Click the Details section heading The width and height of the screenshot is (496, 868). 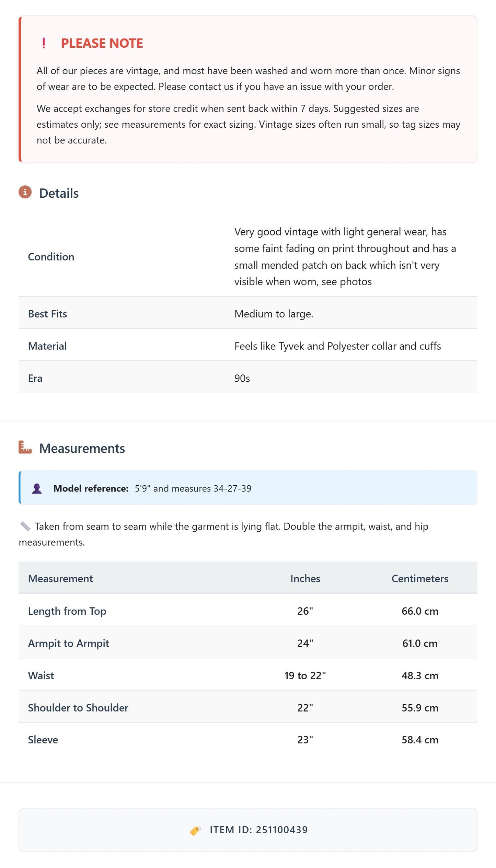(59, 193)
